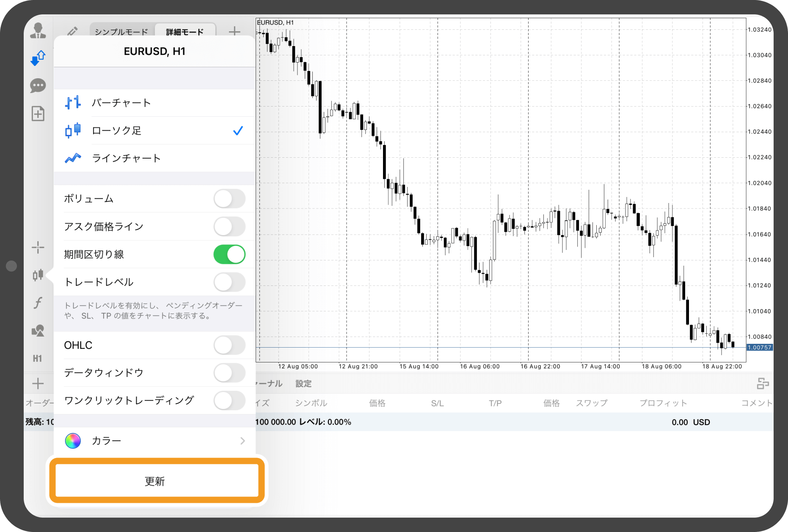Open the H1 timeframe selector
This screenshot has width=788, height=532.
(x=38, y=359)
